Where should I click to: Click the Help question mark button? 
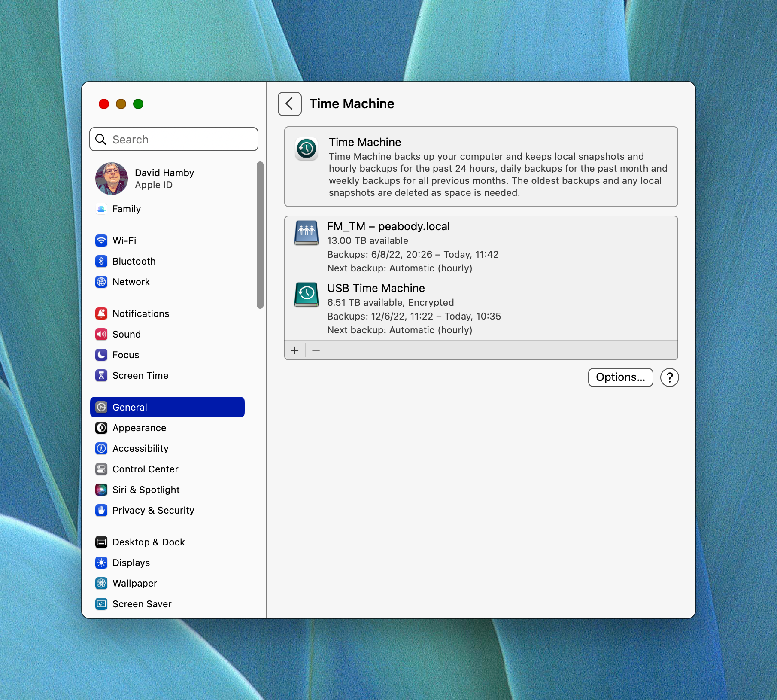669,377
